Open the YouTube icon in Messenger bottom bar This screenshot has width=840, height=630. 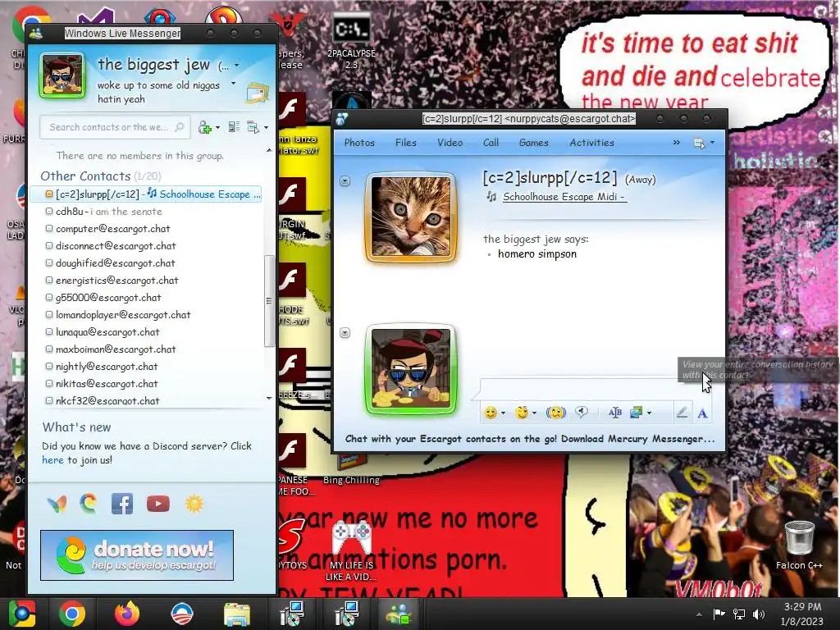point(158,504)
